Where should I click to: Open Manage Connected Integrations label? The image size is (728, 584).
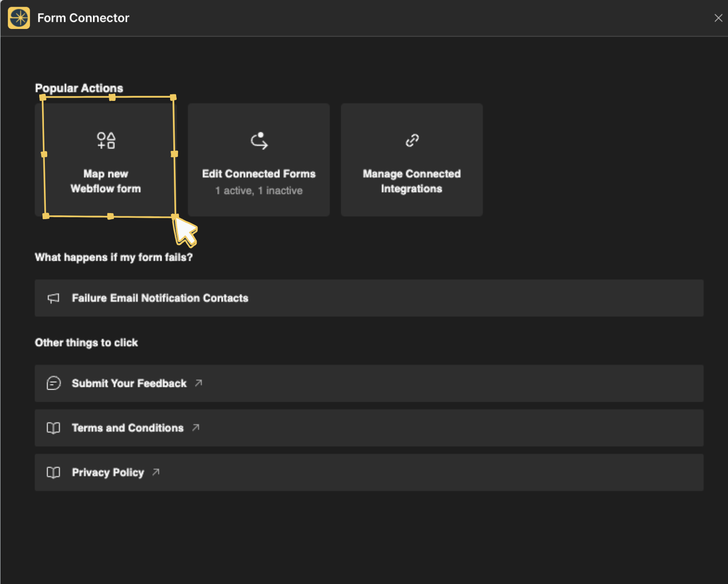411,181
